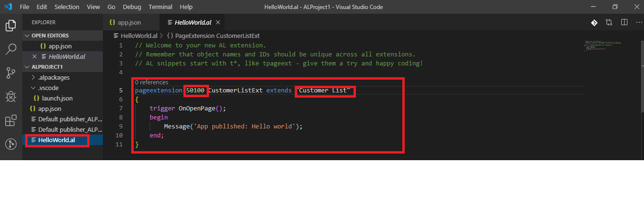The width and height of the screenshot is (644, 218).
Task: Open the View menu
Action: pos(93,7)
